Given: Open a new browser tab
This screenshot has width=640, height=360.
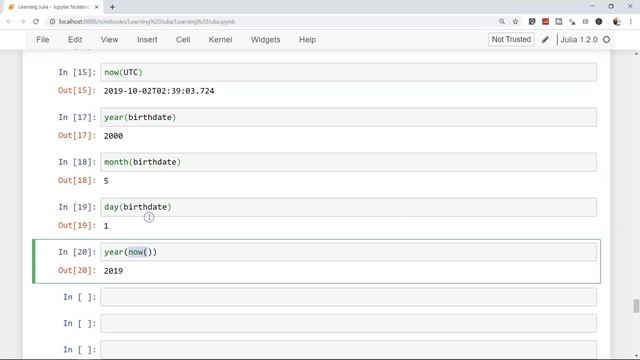Looking at the screenshot, I should point(112,7).
